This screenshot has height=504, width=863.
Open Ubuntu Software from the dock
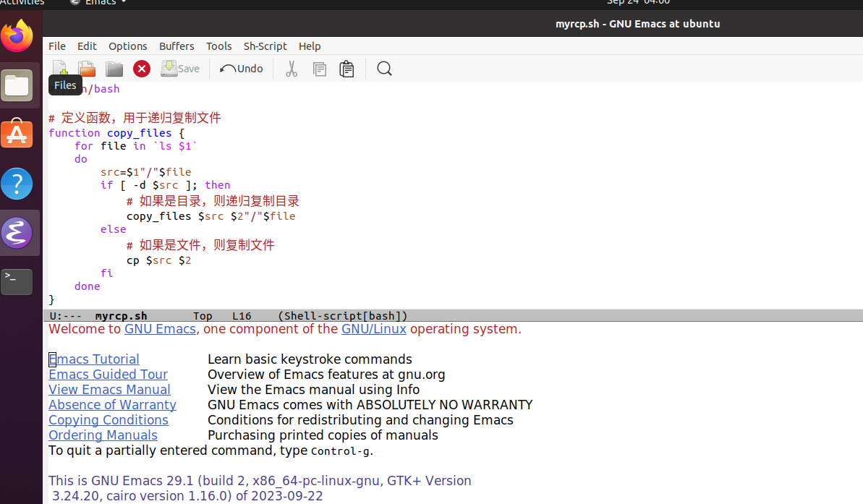(17, 134)
